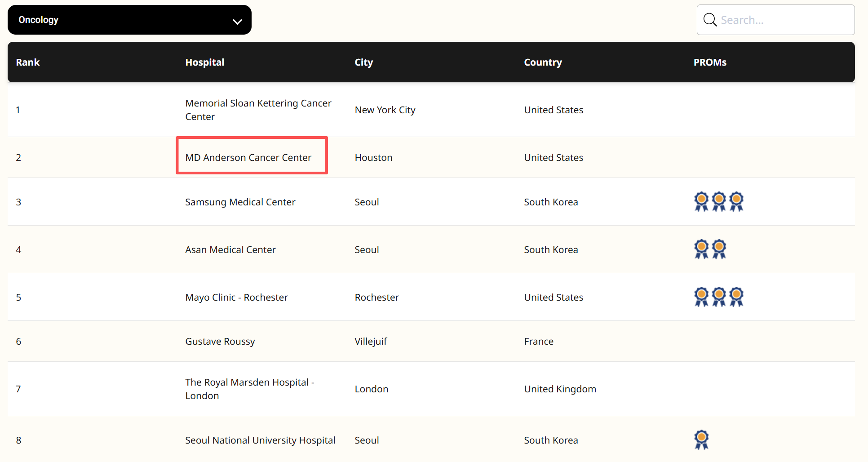Sort by the Rank column header
868x462 pixels.
coord(28,62)
